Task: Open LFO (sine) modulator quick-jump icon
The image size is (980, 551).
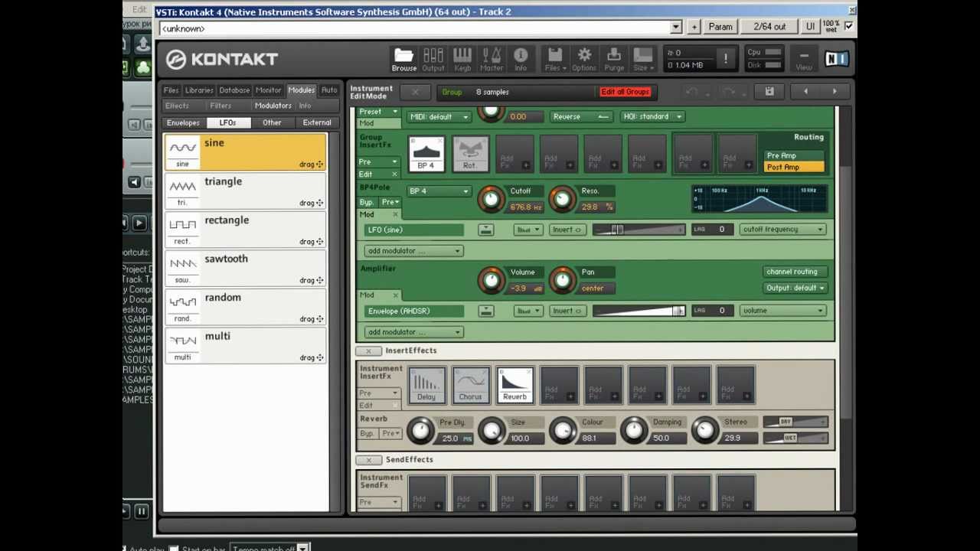Action: [x=485, y=230]
